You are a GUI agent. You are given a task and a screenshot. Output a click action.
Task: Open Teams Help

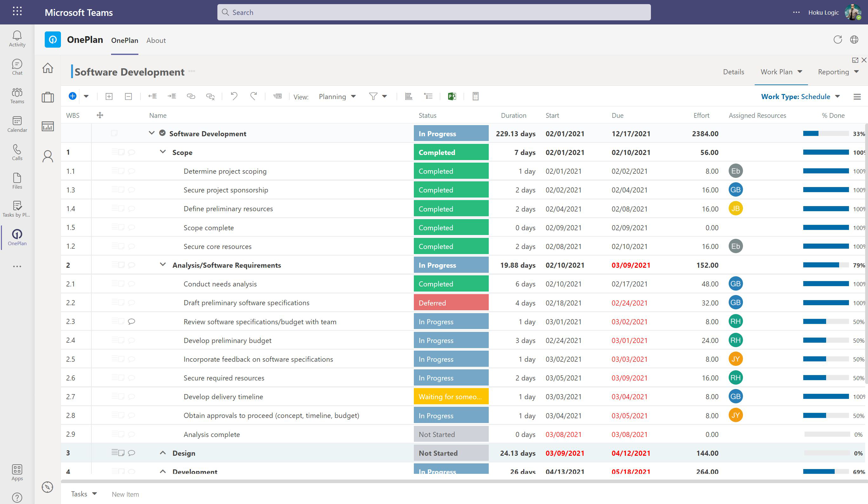coord(17,497)
